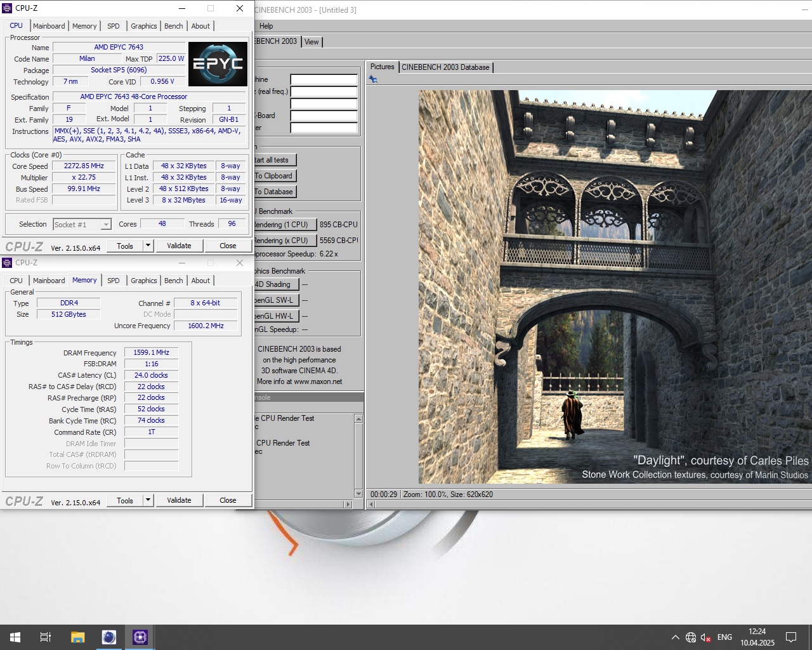Run OpenGL SW-L benchmark
This screenshot has width=812, height=650.
point(276,300)
